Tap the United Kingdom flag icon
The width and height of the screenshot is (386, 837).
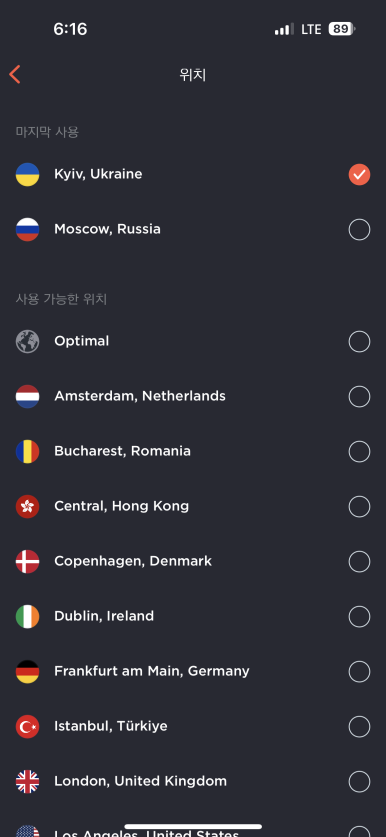click(x=27, y=781)
